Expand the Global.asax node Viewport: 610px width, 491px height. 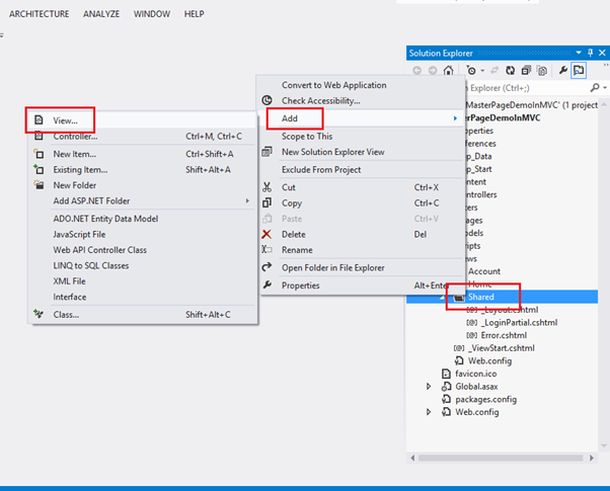428,386
